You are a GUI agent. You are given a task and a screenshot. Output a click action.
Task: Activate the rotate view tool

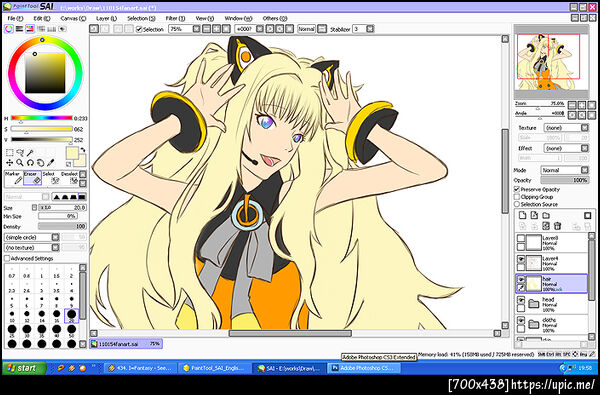[x=30, y=163]
